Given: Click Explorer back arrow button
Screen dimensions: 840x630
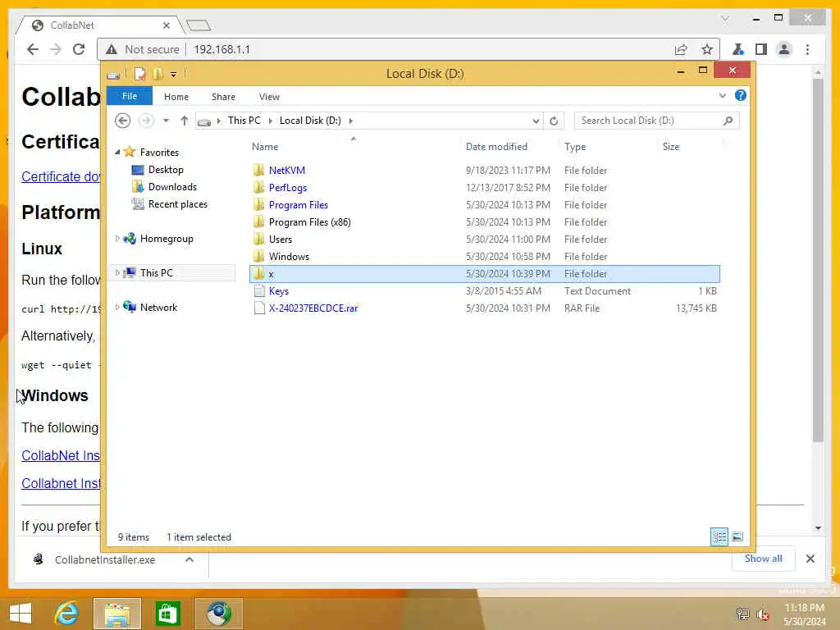Looking at the screenshot, I should coord(123,121).
